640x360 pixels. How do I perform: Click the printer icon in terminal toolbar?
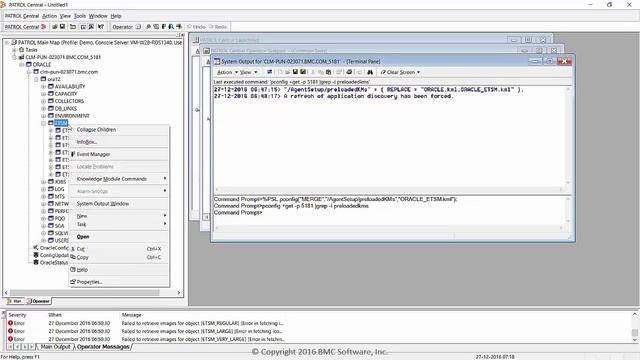click(349, 72)
